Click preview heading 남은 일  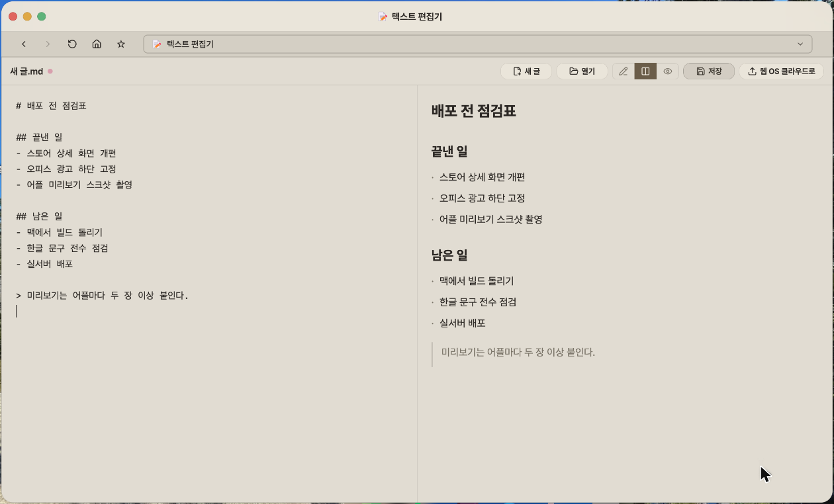(450, 255)
